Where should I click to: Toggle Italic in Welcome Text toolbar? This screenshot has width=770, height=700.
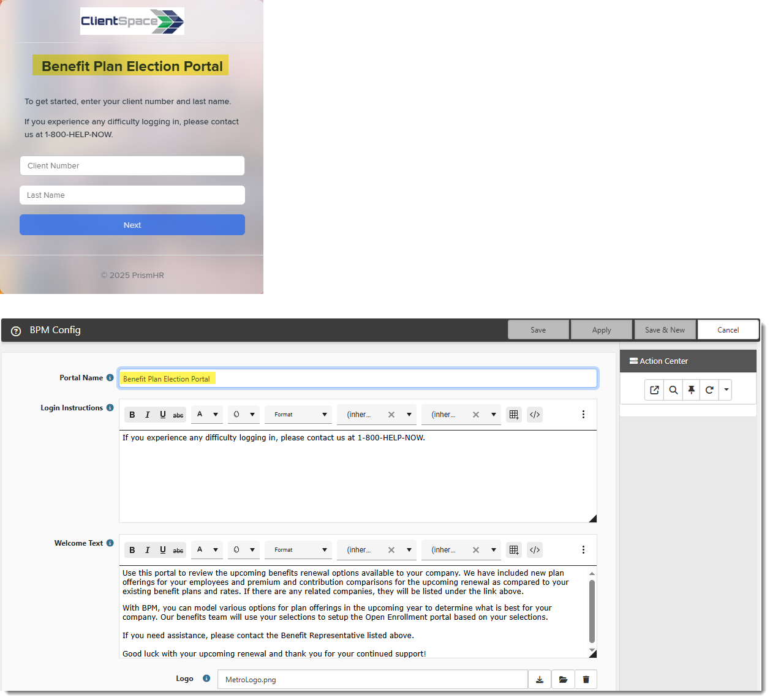click(148, 550)
